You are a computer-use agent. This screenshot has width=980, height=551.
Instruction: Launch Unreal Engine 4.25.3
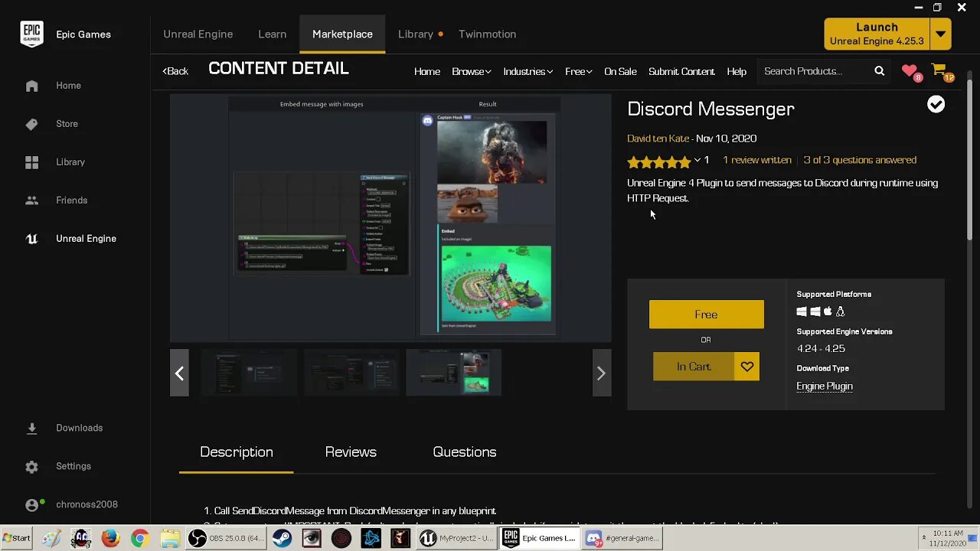point(877,34)
